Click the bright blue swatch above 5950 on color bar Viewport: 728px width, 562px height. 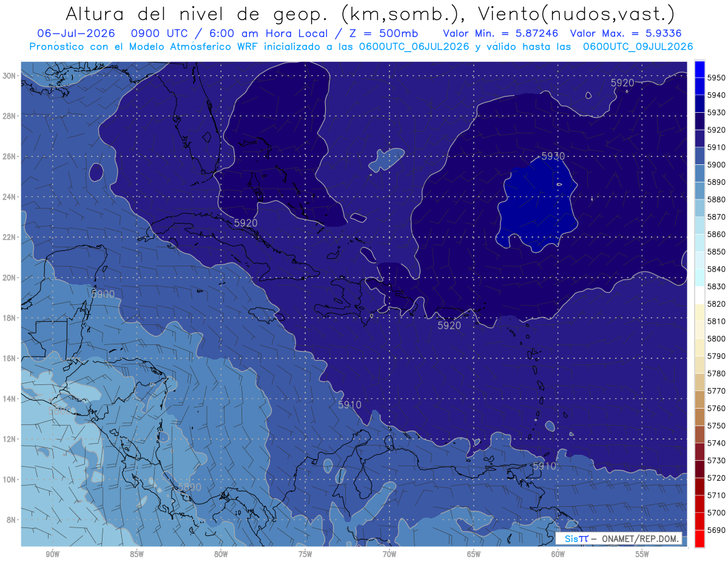699,69
